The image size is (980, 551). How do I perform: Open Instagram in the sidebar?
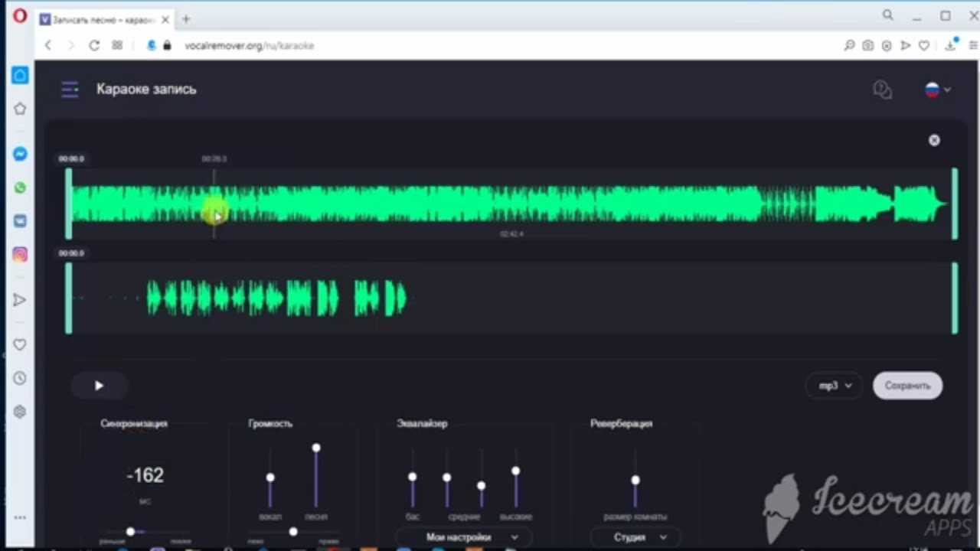[x=20, y=255]
